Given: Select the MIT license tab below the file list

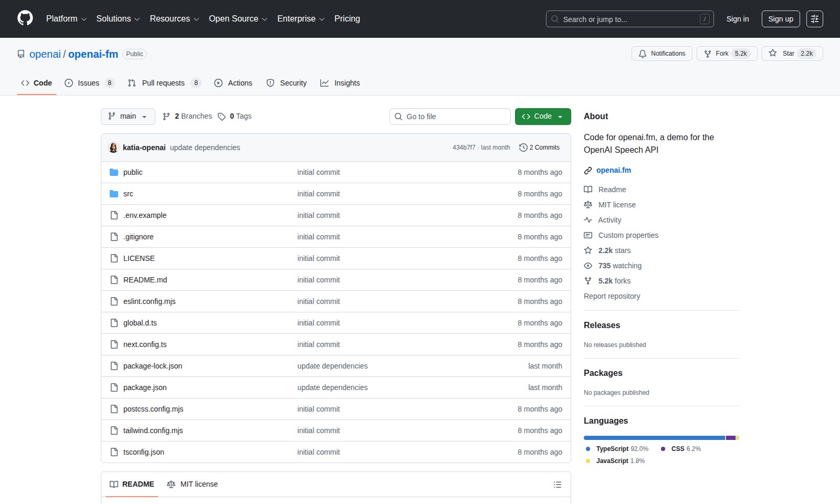Looking at the screenshot, I should click(x=192, y=484).
